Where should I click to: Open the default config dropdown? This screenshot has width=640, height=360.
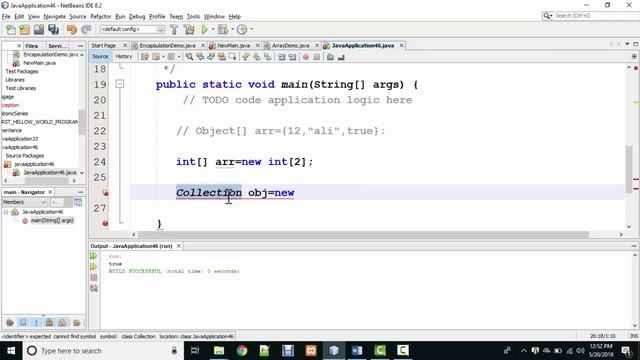click(132, 29)
